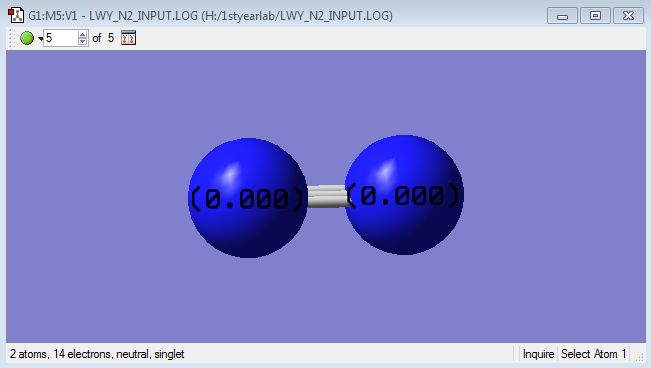Click the toolbar drag handle grip

[12, 38]
